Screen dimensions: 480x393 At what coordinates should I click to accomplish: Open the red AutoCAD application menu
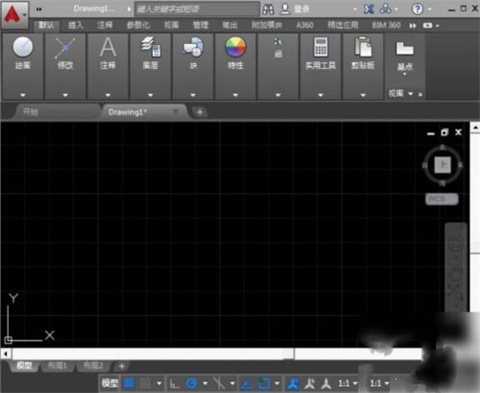(x=14, y=14)
